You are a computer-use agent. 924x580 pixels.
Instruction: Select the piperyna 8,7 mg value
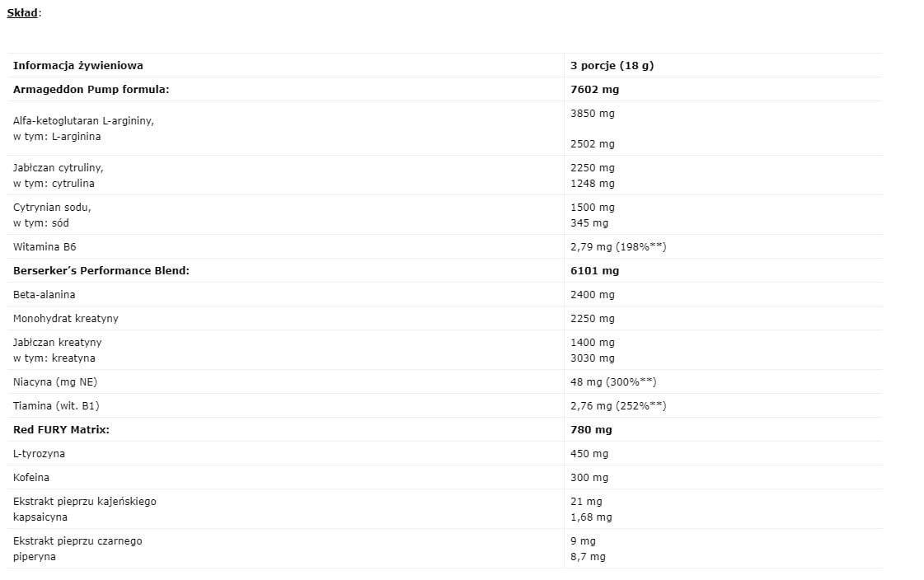click(x=588, y=557)
